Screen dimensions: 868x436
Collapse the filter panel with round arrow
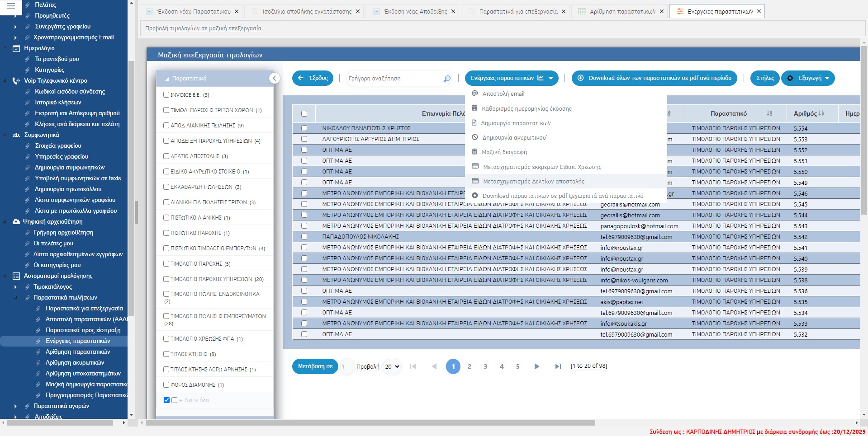click(x=274, y=78)
